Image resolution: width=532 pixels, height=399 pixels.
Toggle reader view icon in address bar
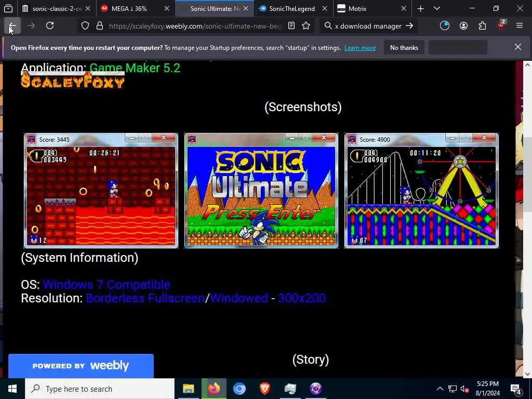291,26
